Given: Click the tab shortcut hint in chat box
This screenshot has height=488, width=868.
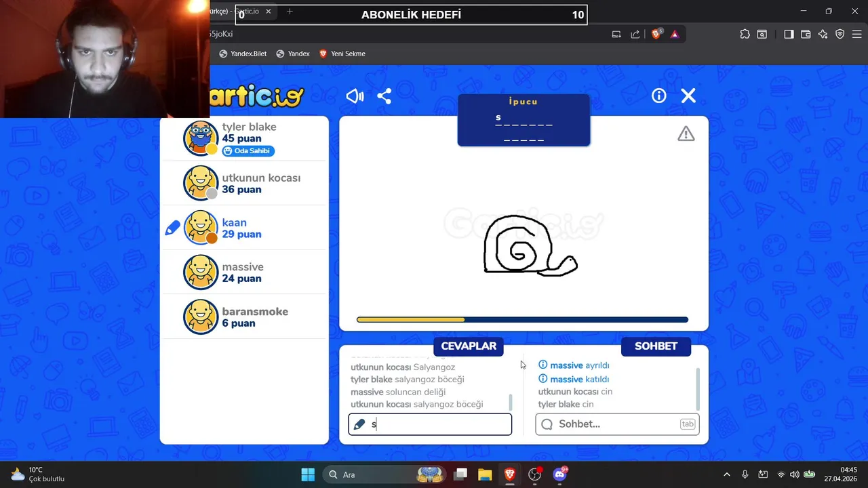Looking at the screenshot, I should (688, 424).
